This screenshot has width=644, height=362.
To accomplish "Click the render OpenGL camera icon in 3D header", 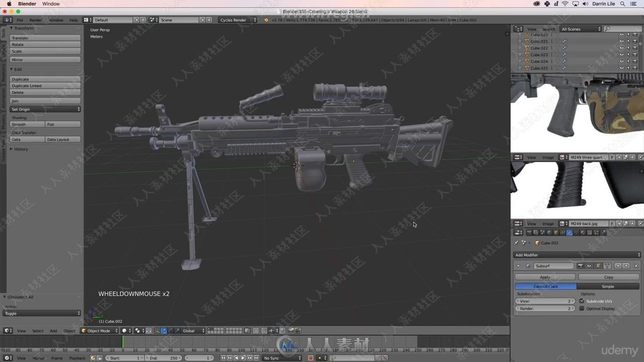I will [x=291, y=330].
